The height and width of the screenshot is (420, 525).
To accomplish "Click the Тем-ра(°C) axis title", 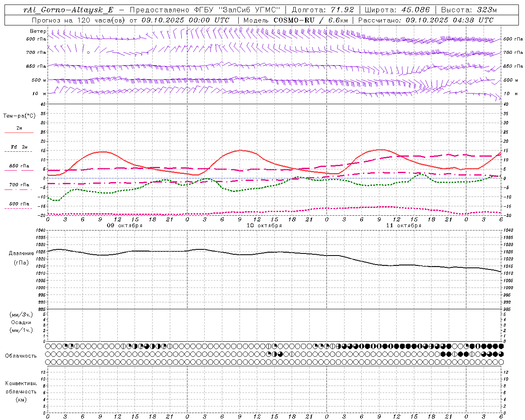I will pyautogui.click(x=19, y=116).
